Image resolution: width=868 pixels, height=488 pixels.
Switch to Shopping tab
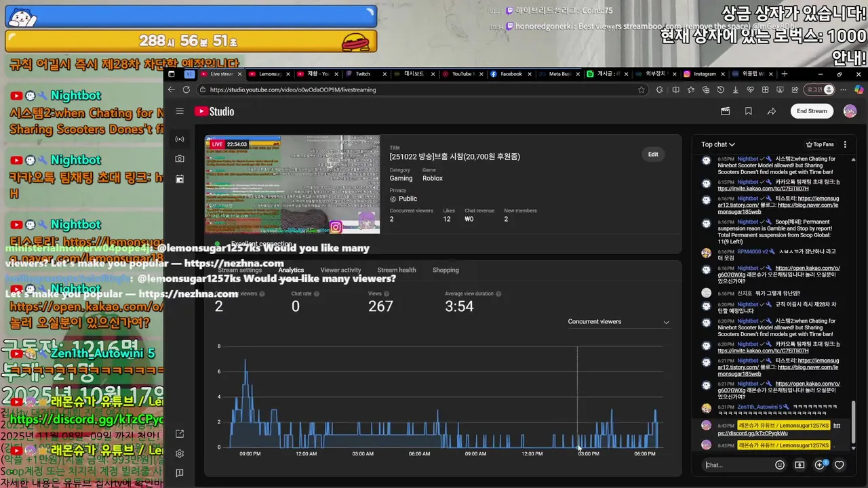coord(446,270)
